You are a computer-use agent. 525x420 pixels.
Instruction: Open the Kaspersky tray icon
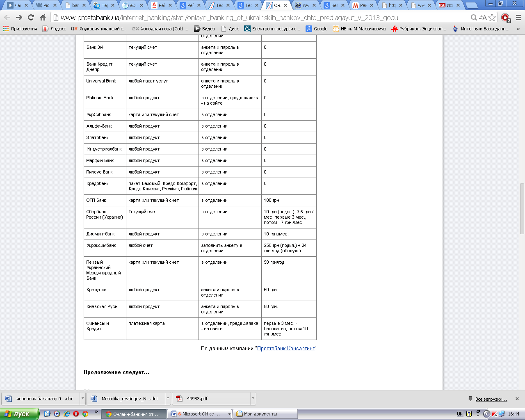point(495,414)
